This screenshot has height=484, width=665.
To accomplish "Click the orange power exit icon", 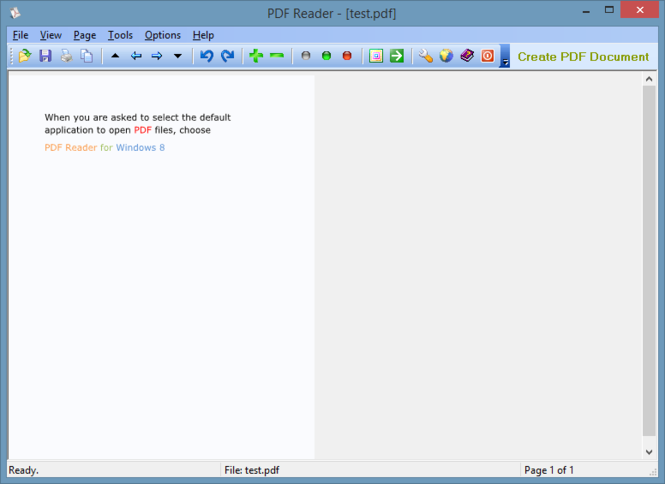I will 488,56.
